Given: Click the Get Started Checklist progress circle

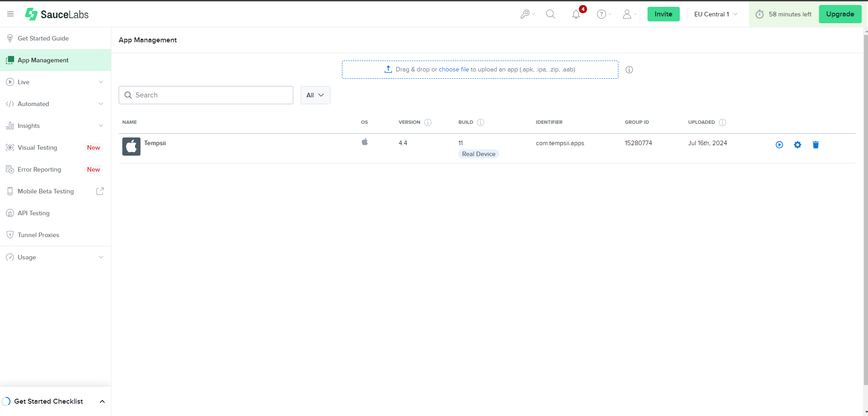Looking at the screenshot, I should pyautogui.click(x=6, y=401).
